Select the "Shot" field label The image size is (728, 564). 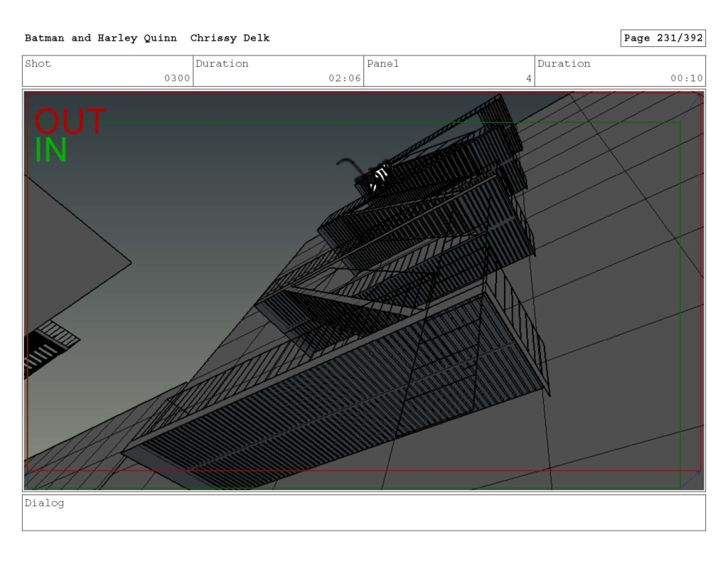38,63
